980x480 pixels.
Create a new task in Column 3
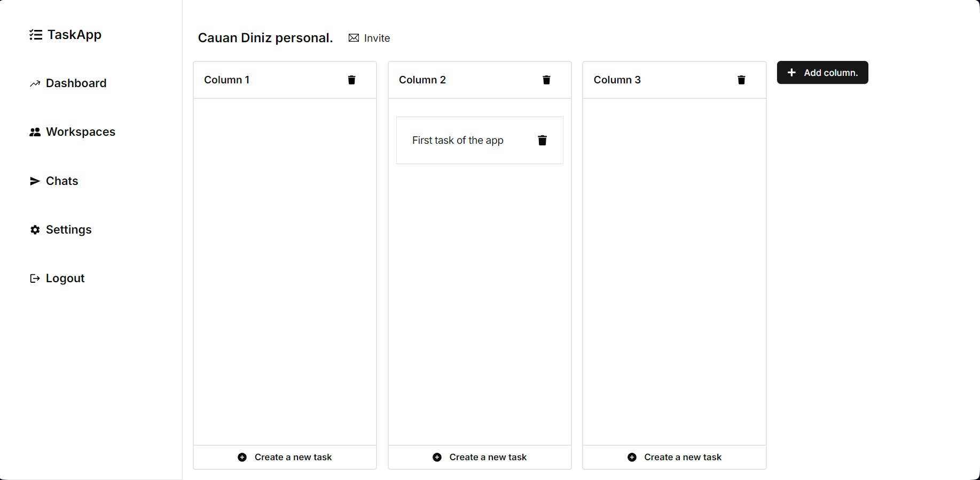tap(674, 457)
